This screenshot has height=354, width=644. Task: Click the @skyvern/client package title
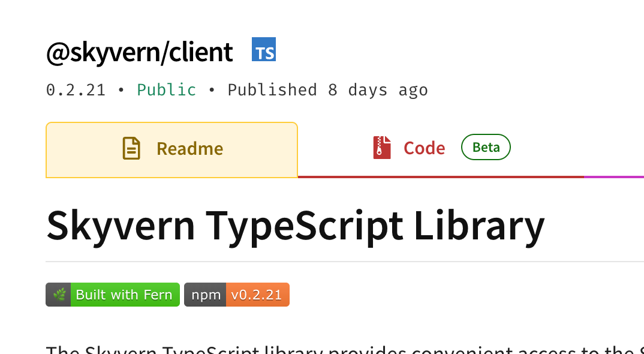[139, 52]
